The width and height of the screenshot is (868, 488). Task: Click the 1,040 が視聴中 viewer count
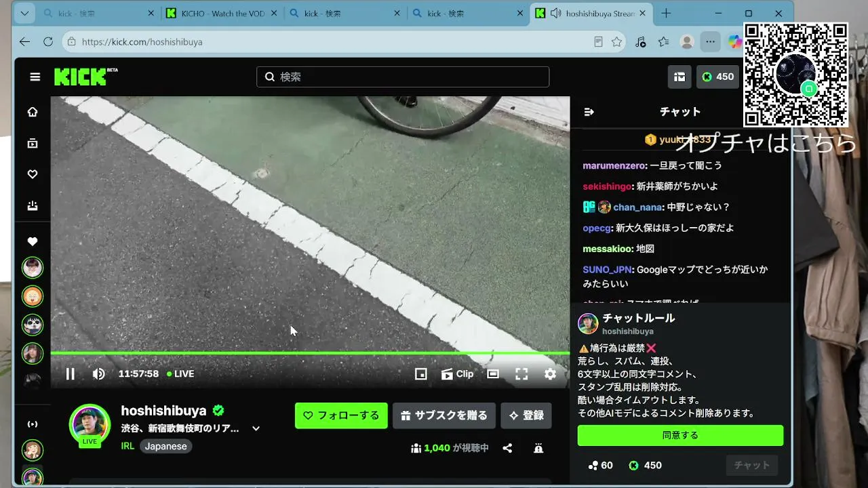tap(450, 448)
